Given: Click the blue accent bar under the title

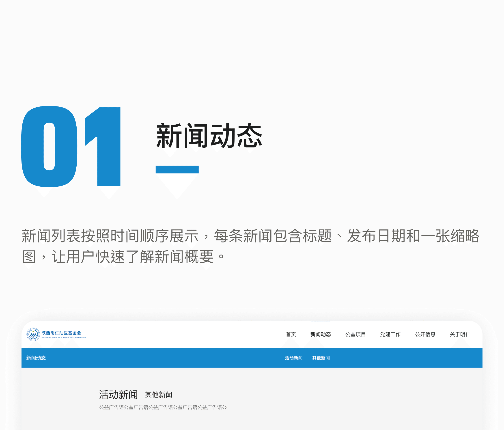Looking at the screenshot, I should pyautogui.click(x=177, y=169).
